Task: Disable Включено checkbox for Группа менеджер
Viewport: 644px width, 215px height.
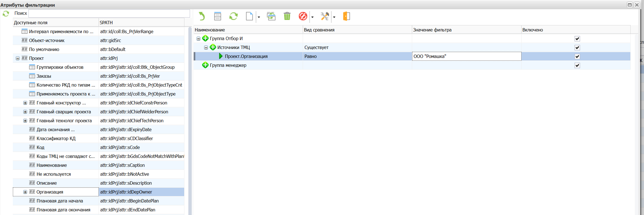Action: [x=577, y=65]
